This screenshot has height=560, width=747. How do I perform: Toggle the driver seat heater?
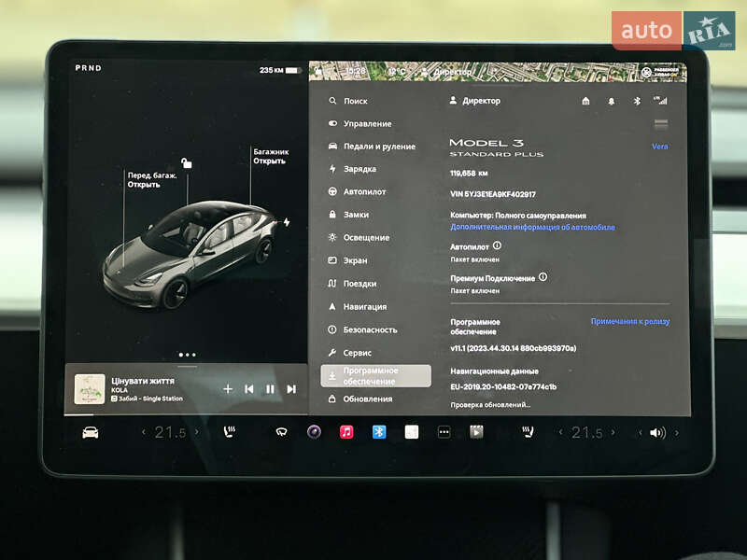click(229, 431)
